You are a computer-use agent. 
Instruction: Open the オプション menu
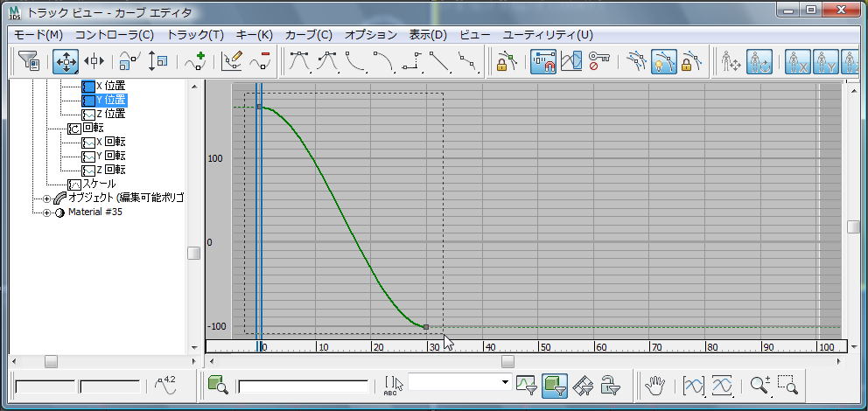pyautogui.click(x=371, y=35)
